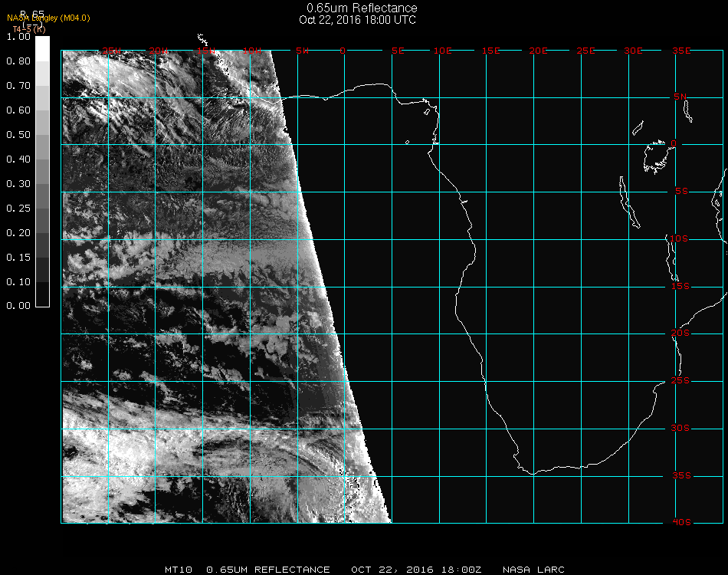Click the "T4-5 (K)" label

29,29
